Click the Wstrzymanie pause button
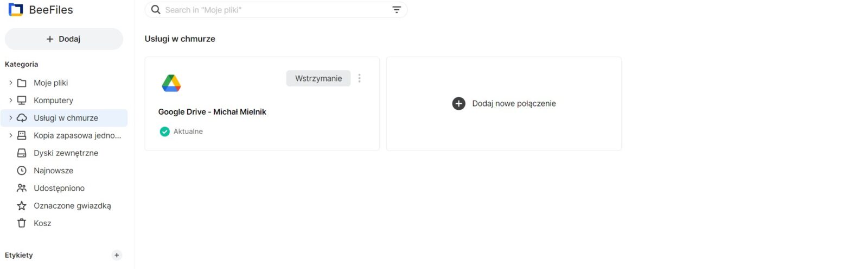 [318, 78]
